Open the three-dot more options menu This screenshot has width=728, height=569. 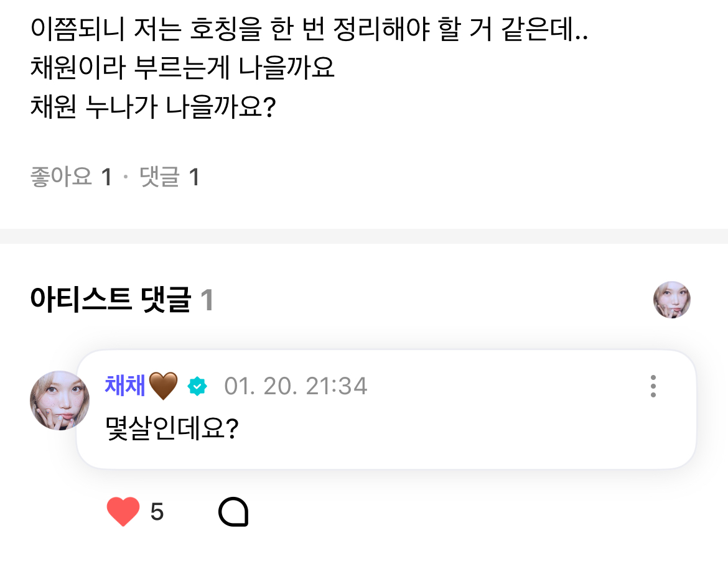tap(653, 386)
